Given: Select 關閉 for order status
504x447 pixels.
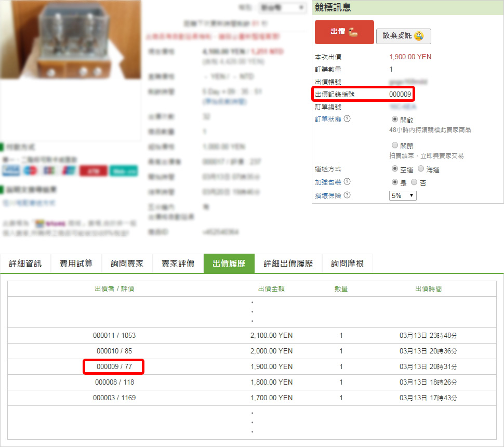Looking at the screenshot, I should [395, 146].
